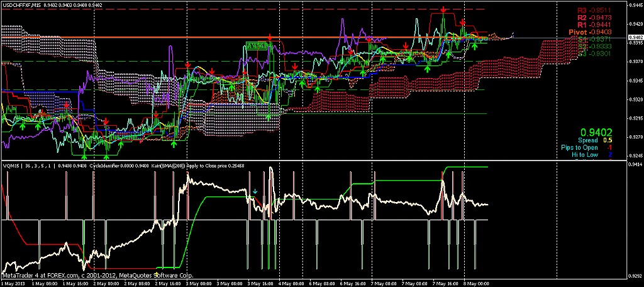
Task: Click the highlighted 0.9402 price axis tag
Action: tap(635, 38)
